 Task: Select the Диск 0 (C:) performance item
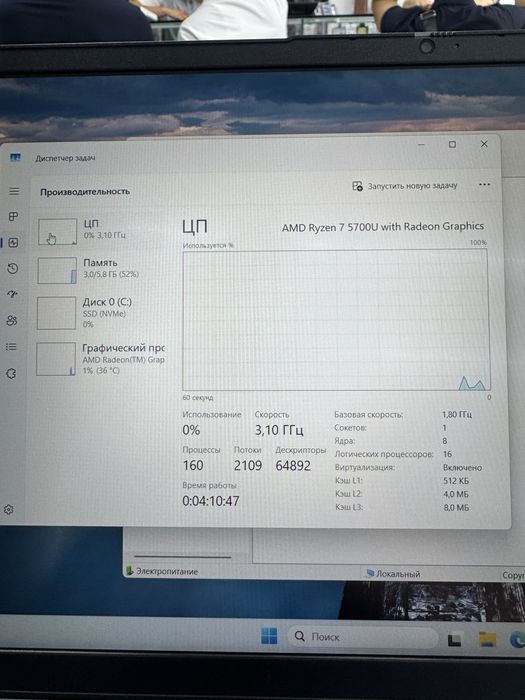tap(101, 313)
